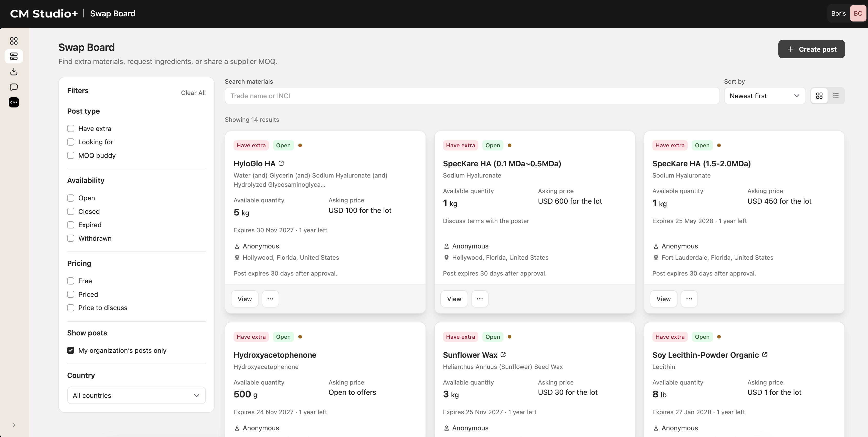868x437 pixels.
Task: Open external link beside Soy Lecithin-Powder Organic
Action: 765,355
